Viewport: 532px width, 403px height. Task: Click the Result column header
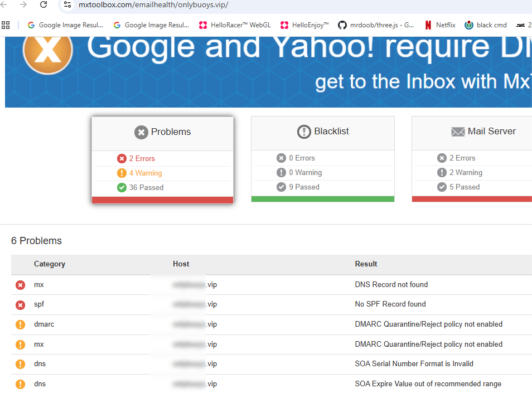[366, 264]
